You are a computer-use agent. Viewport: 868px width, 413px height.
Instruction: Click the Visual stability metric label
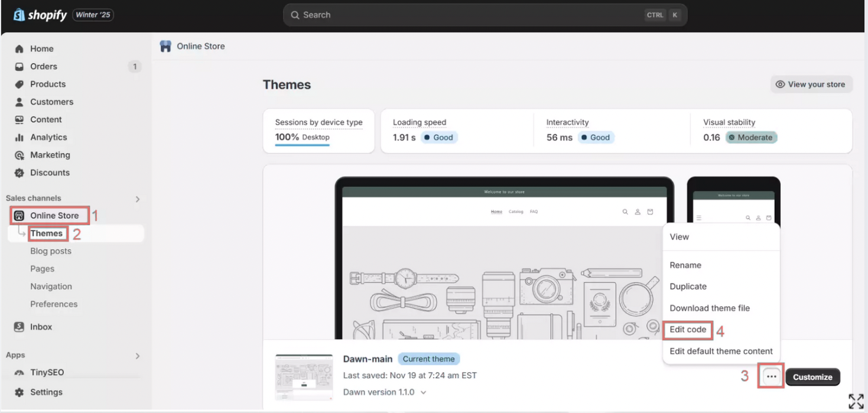click(729, 122)
